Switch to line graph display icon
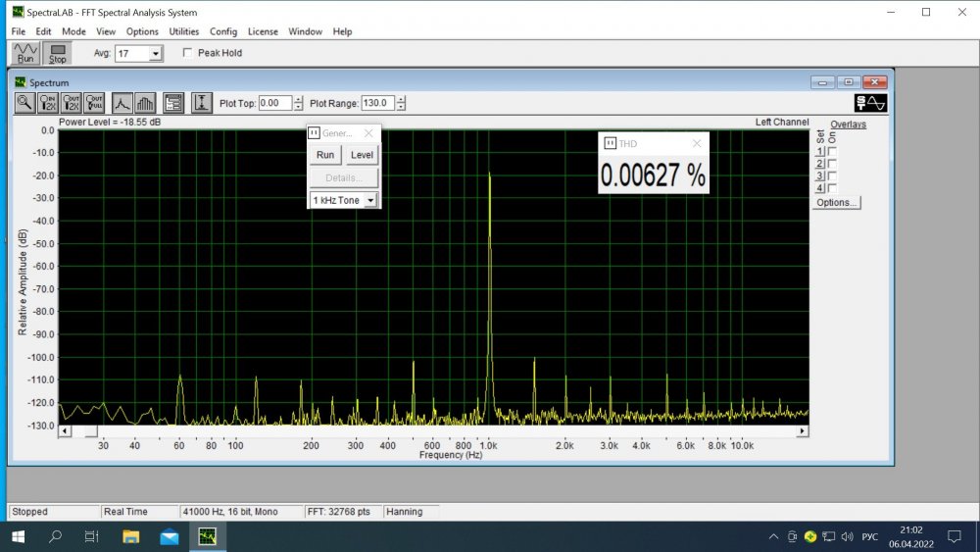Viewport: 980px width, 552px height. click(x=122, y=103)
